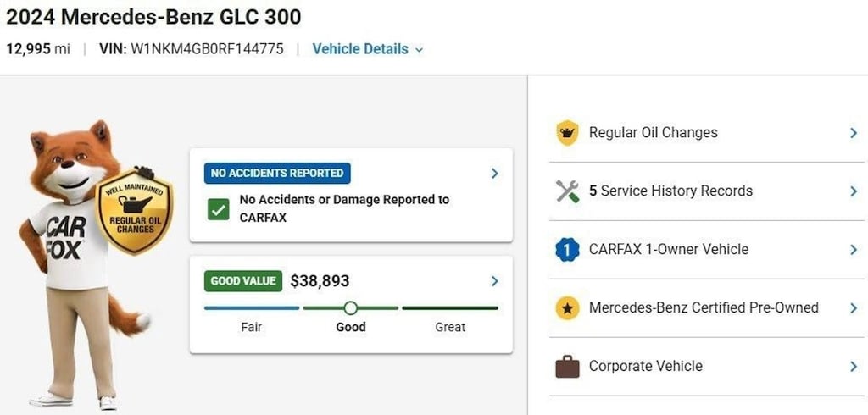Viewport: 868px width, 415px height.
Task: Open CARFAX 1-Owner Vehicle row
Action: click(704, 250)
